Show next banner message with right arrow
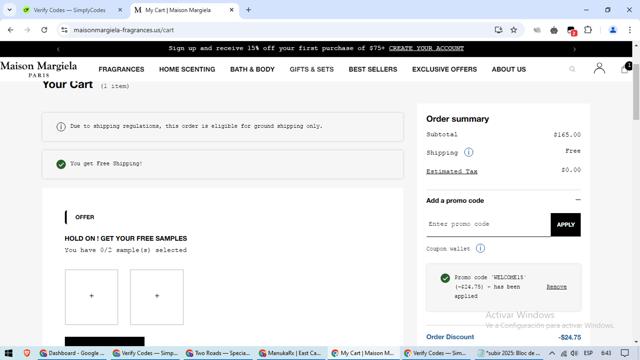The width and height of the screenshot is (640, 360). coord(574,49)
